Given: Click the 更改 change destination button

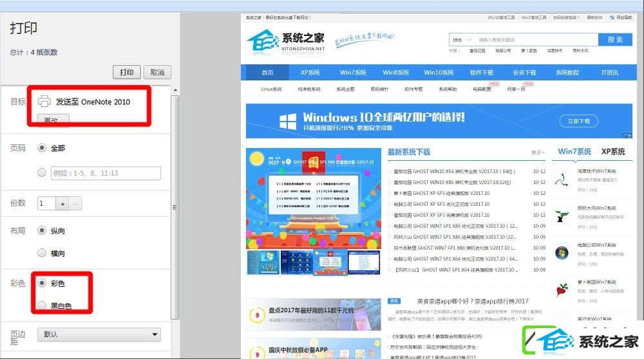Looking at the screenshot, I should [x=53, y=118].
